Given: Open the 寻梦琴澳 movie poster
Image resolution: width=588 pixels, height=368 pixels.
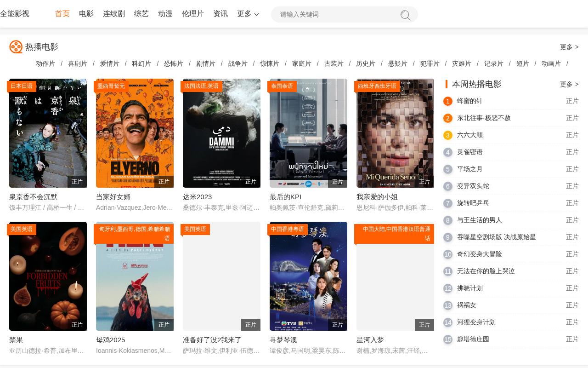Looking at the screenshot, I should (308, 276).
